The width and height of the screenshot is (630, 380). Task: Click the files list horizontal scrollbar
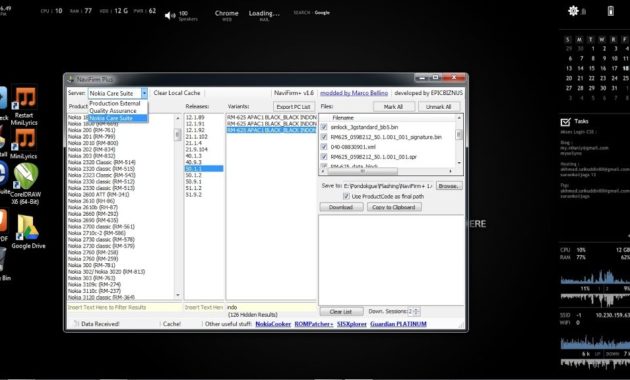tap(363, 171)
